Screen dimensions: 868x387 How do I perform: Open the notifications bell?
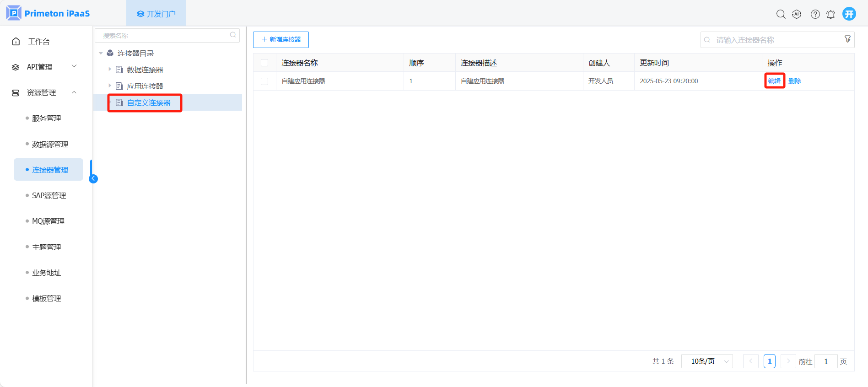coord(830,14)
